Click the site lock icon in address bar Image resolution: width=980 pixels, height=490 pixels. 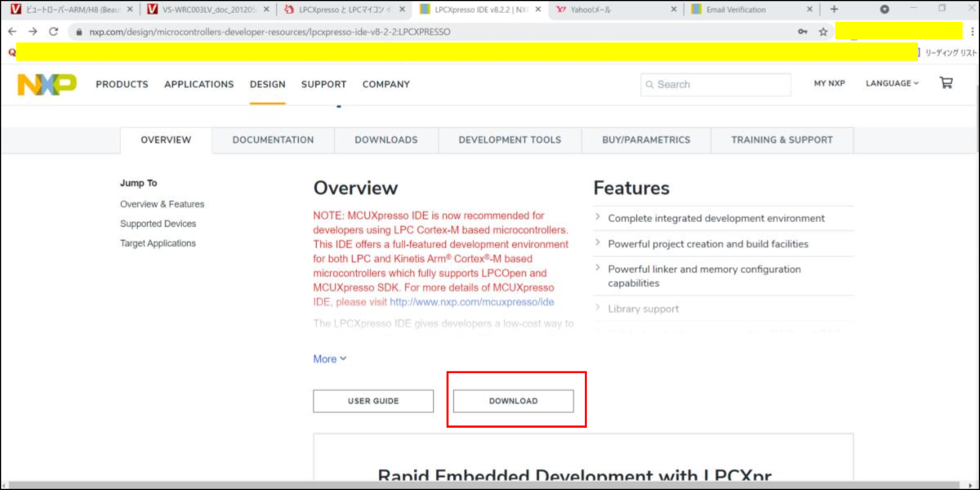click(78, 32)
